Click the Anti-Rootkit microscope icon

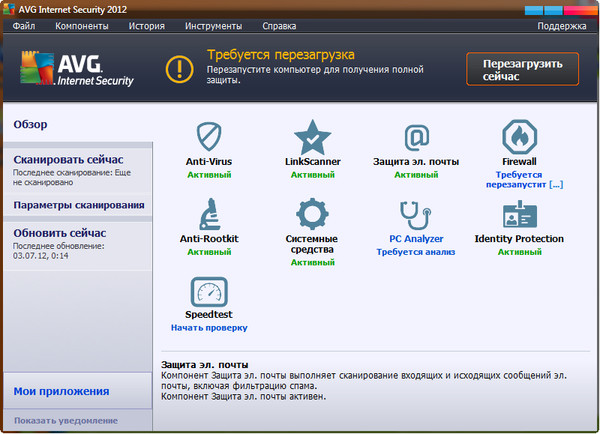pos(209,214)
